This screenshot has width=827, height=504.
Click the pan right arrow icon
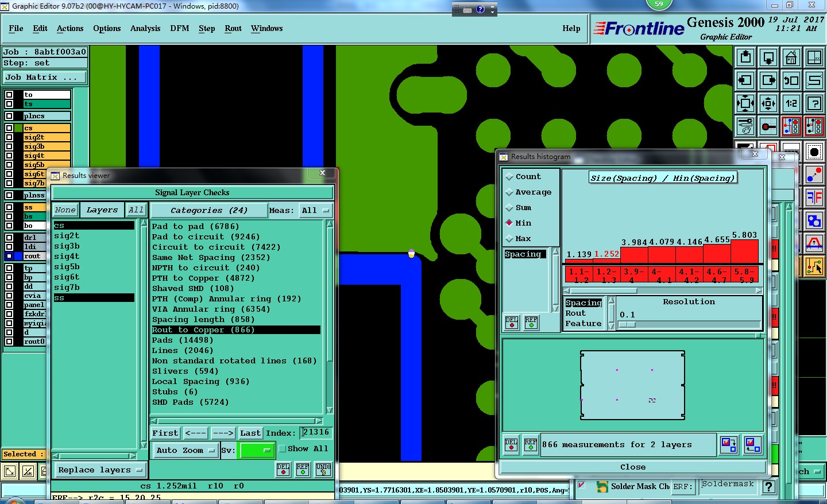768,80
